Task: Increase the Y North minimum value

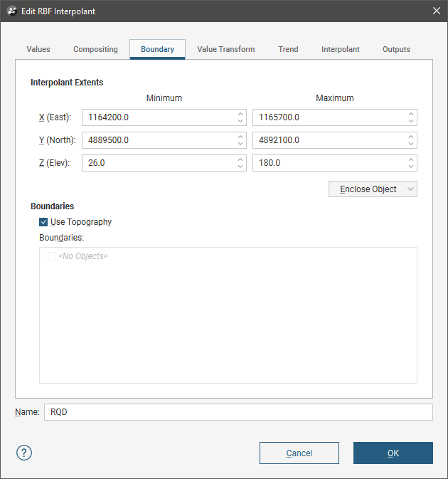Action: pyautogui.click(x=240, y=137)
